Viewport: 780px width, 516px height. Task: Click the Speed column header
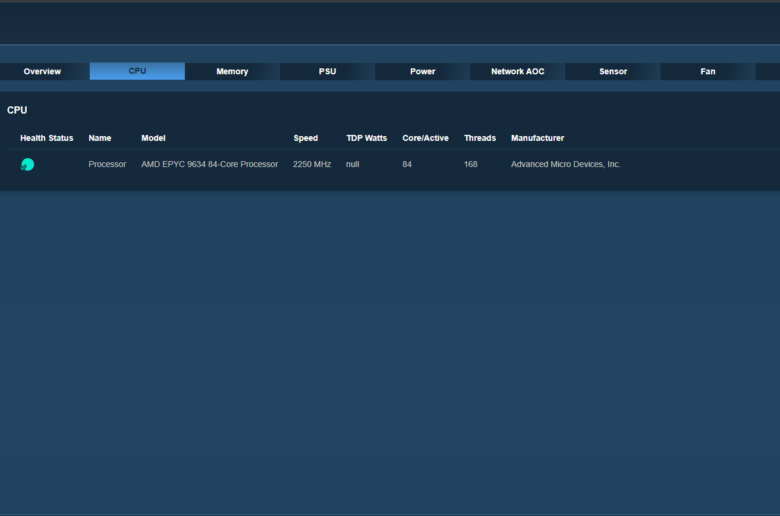[x=305, y=138]
